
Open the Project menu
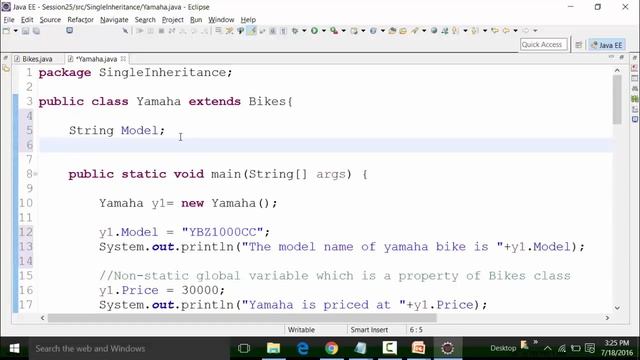(x=173, y=20)
